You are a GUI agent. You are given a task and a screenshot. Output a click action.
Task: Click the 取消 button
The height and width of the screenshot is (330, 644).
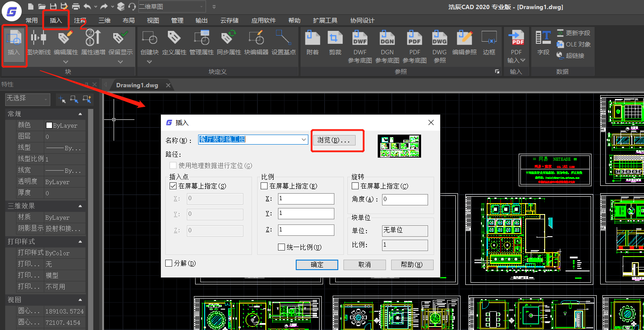coord(365,265)
